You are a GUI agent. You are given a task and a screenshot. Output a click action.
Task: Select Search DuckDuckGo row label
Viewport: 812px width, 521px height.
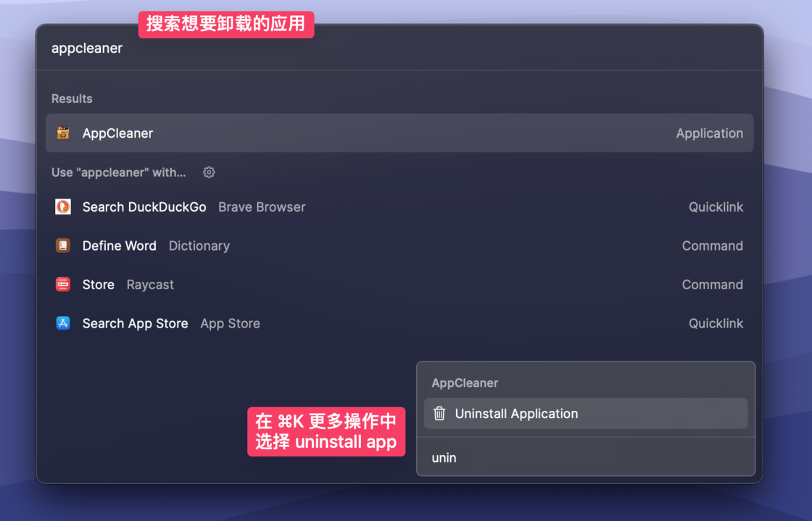(144, 207)
